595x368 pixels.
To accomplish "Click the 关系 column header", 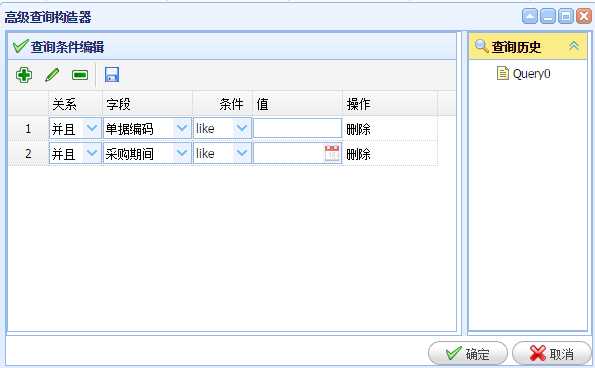I will coord(75,104).
